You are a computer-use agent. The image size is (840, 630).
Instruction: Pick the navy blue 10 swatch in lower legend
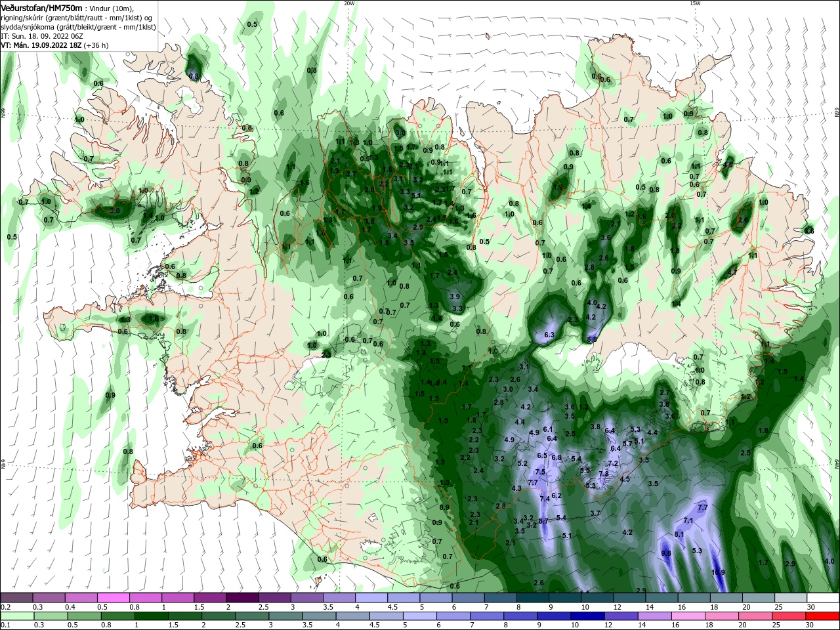[586, 616]
